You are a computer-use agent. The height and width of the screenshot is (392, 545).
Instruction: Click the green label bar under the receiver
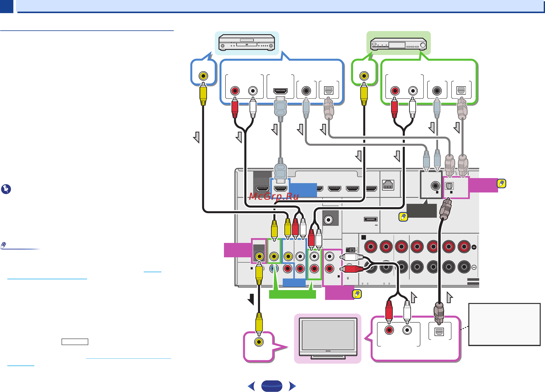coord(293,294)
